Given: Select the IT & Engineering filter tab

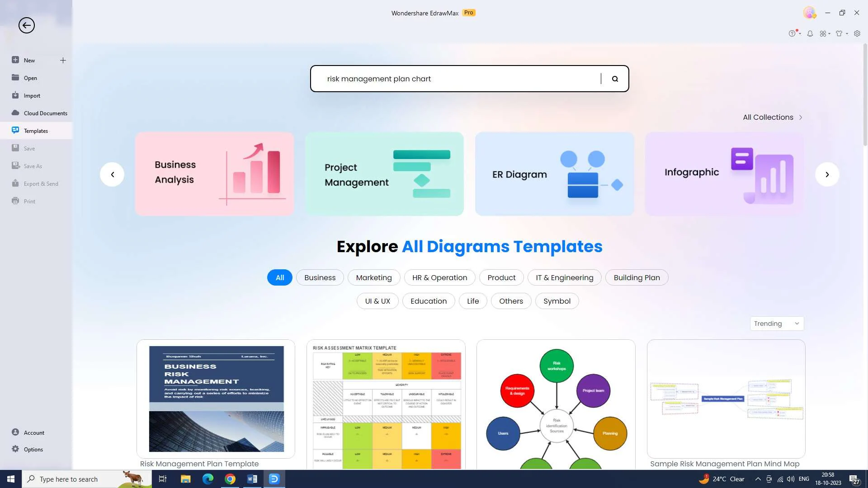Looking at the screenshot, I should tap(565, 277).
